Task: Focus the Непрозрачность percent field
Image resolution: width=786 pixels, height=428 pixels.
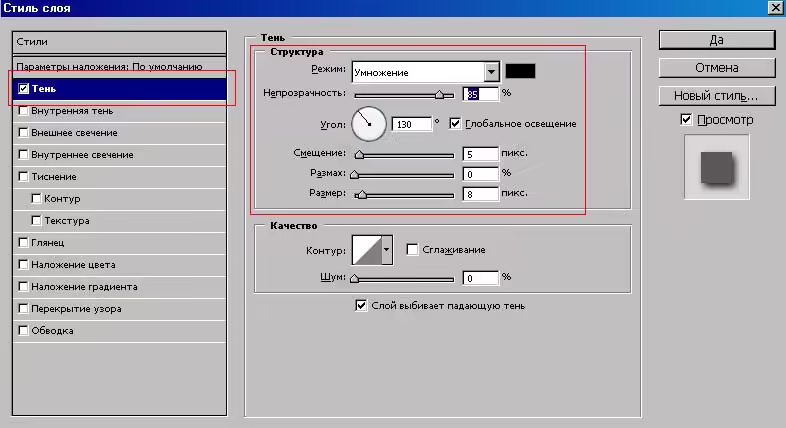Action: point(481,94)
